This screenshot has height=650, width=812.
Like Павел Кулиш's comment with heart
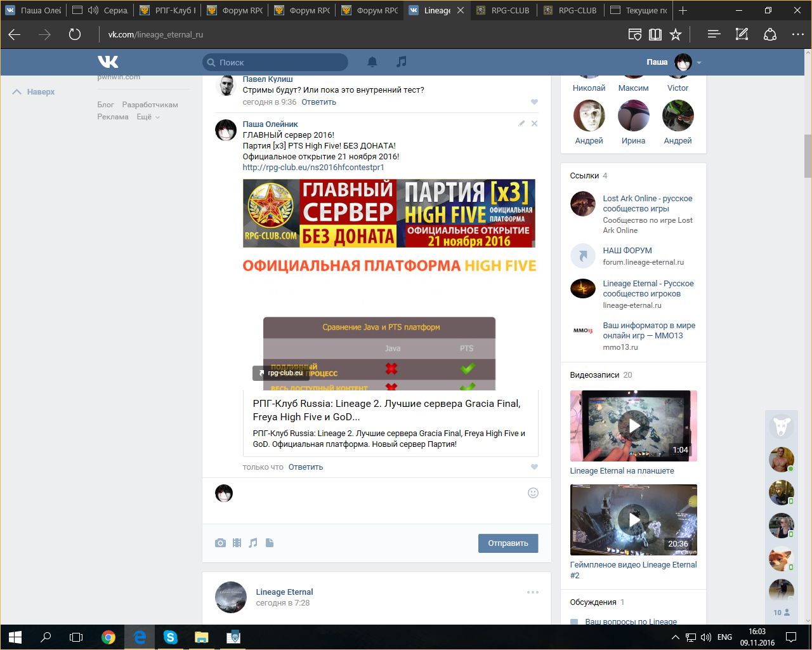click(x=534, y=102)
